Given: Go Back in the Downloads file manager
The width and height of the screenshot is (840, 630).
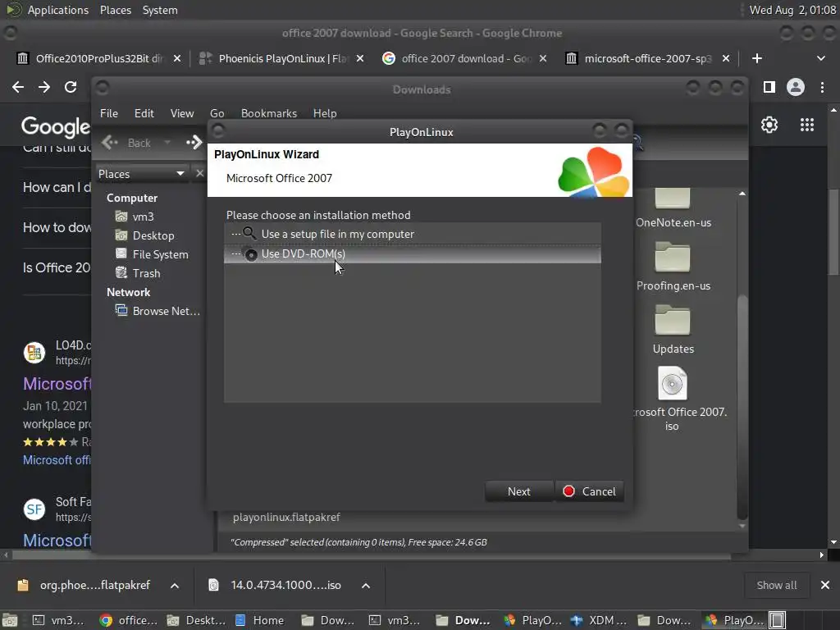Looking at the screenshot, I should [127, 143].
